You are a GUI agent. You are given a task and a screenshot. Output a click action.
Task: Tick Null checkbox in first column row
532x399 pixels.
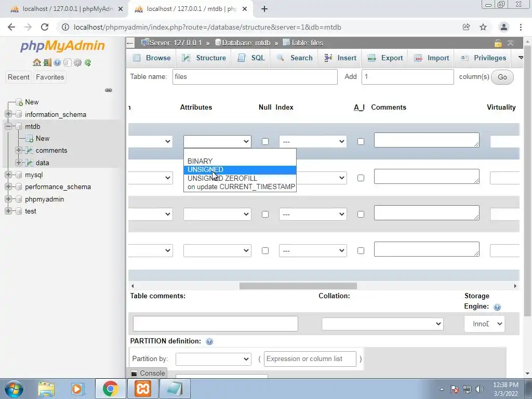click(x=265, y=141)
